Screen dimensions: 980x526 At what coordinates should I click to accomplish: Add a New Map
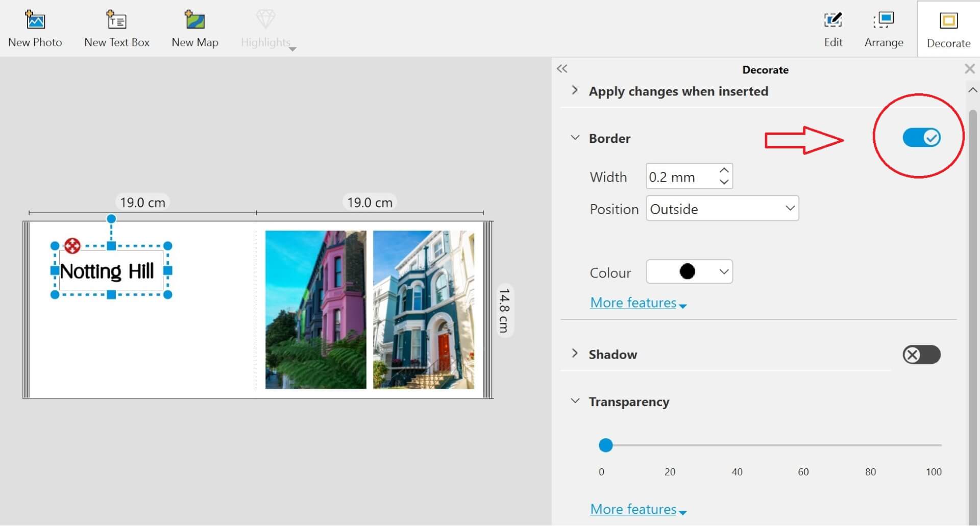(x=194, y=20)
